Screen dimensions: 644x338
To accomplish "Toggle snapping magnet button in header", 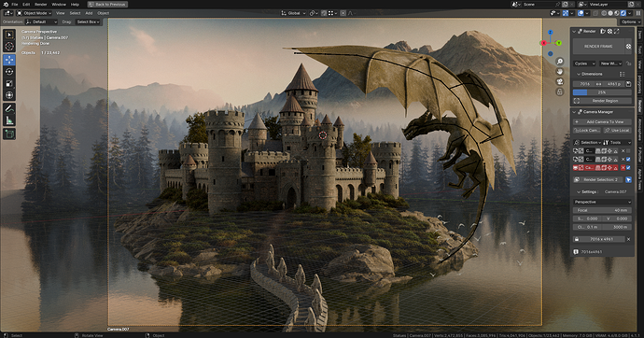I will pyautogui.click(x=324, y=13).
